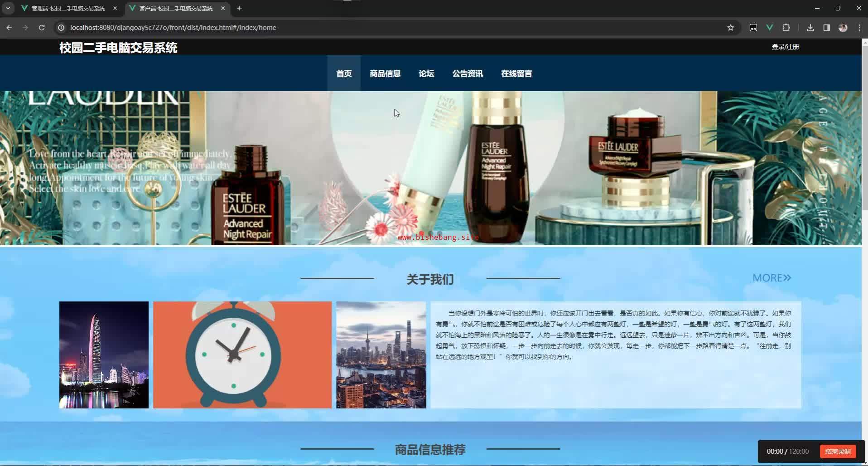The height and width of the screenshot is (466, 868).
Task: Click the 登录/注册 link
Action: 785,47
